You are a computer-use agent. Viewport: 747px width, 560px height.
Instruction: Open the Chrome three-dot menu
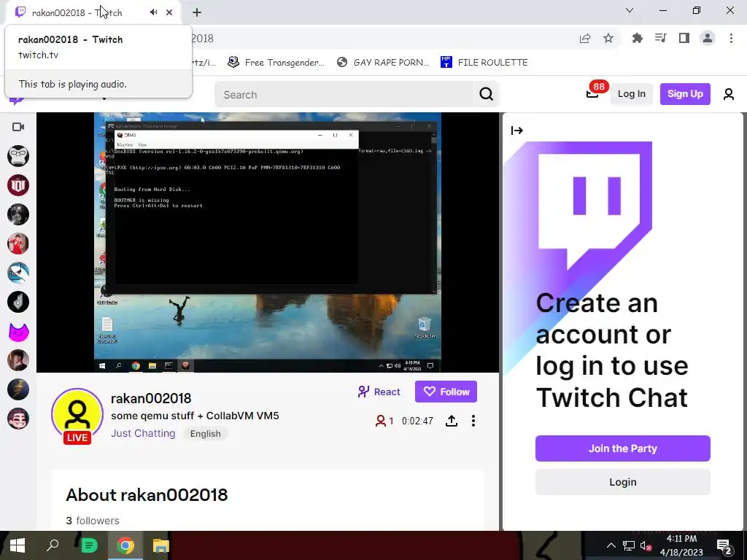point(731,38)
